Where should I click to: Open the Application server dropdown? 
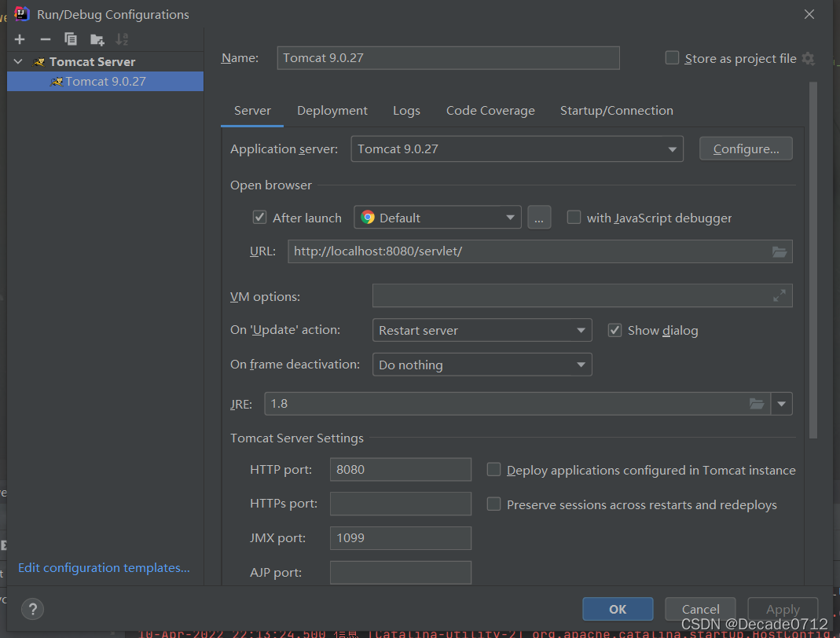[x=517, y=149]
